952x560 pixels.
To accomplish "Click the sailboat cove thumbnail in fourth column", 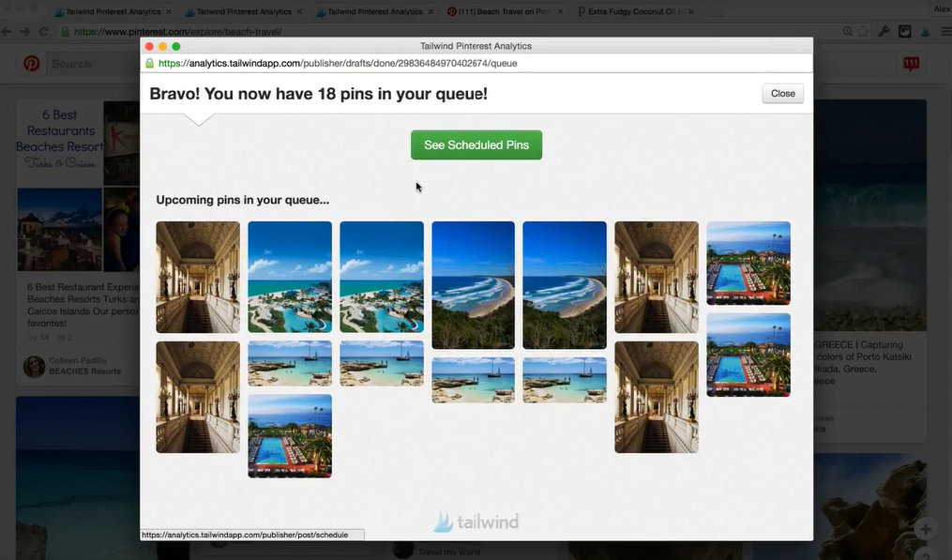I will pos(473,380).
